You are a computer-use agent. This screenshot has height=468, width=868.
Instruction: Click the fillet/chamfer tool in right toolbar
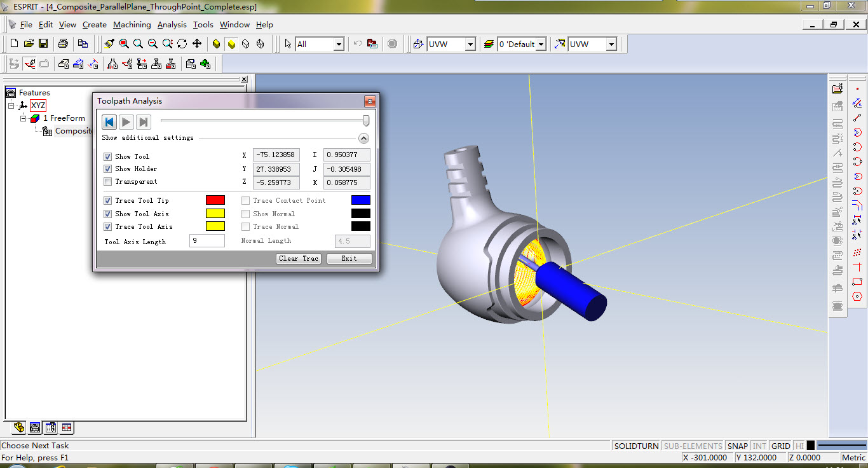click(x=857, y=205)
